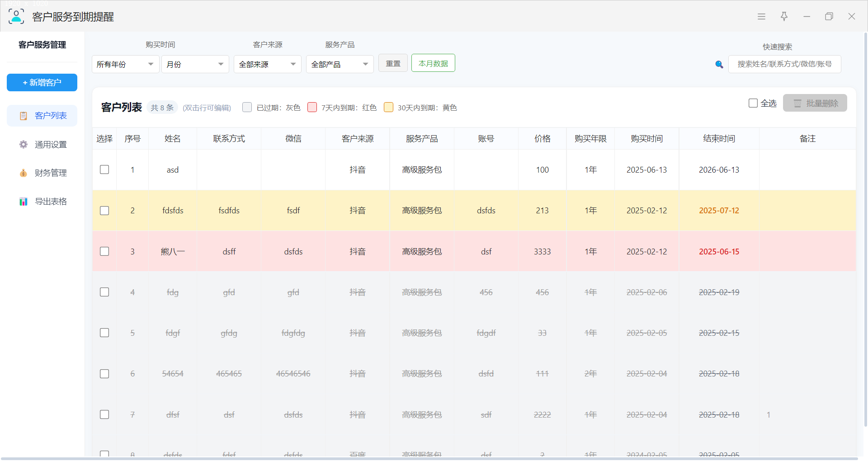The height and width of the screenshot is (461, 868).
Task: Tick the checkbox for row 1 asd
Action: tap(104, 169)
